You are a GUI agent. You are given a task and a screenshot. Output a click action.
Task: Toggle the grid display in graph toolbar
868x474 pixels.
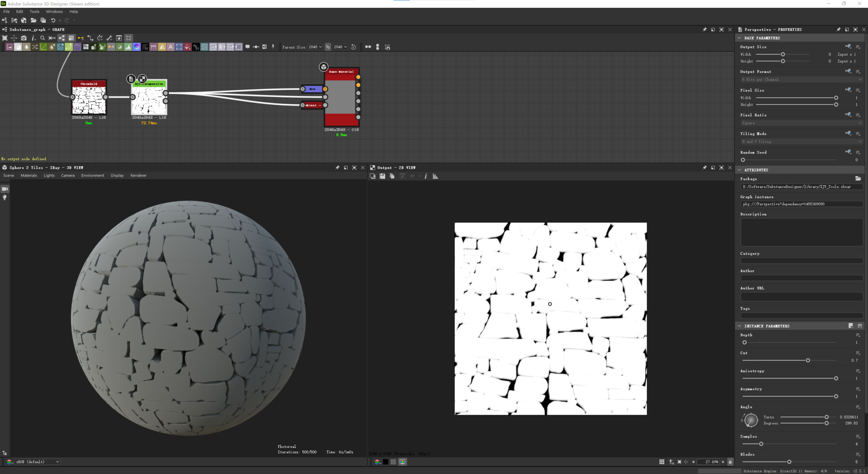pyautogui.click(x=128, y=38)
